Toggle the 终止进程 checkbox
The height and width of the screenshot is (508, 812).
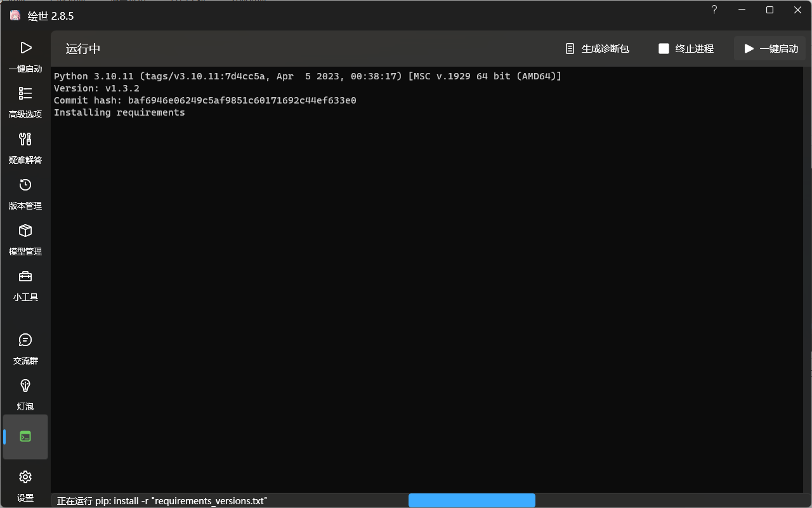[x=664, y=49]
